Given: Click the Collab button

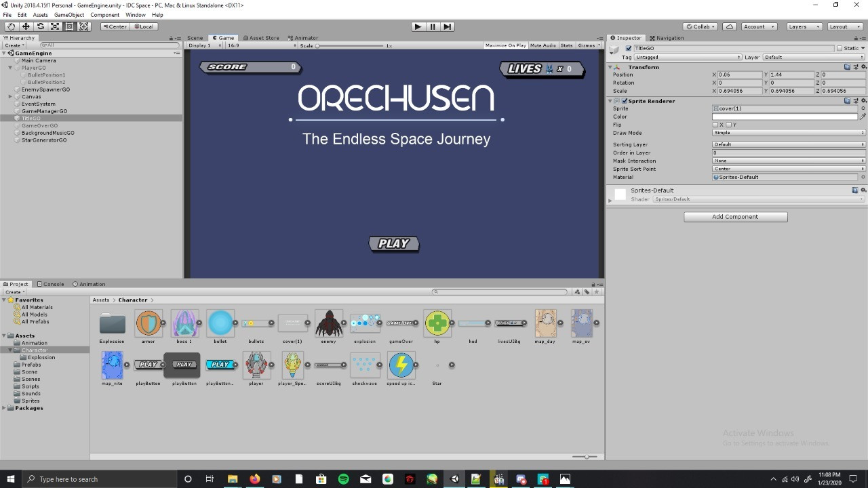Looking at the screenshot, I should (701, 26).
